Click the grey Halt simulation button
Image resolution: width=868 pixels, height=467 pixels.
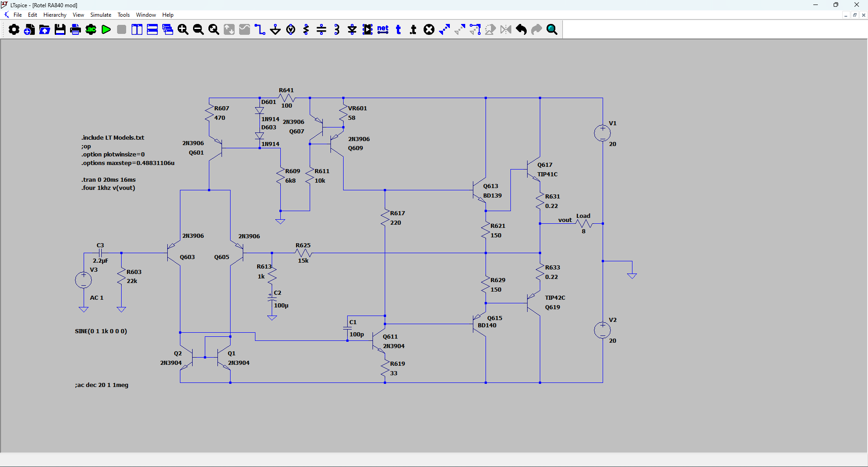coord(122,30)
